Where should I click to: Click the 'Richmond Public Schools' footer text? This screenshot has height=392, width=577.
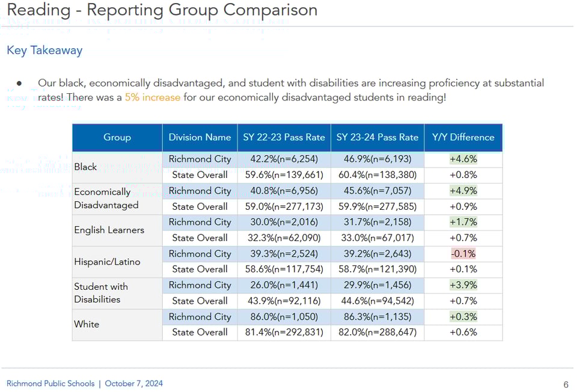50,384
